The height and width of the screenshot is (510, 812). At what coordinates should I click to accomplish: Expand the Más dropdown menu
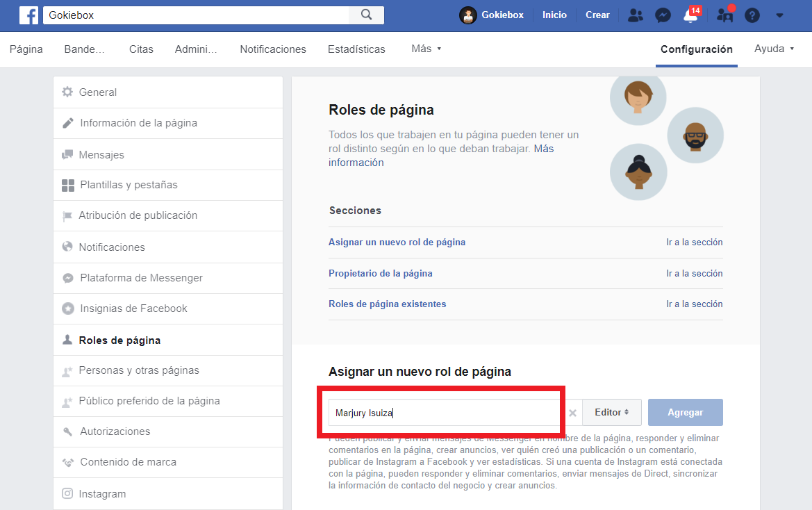point(426,49)
